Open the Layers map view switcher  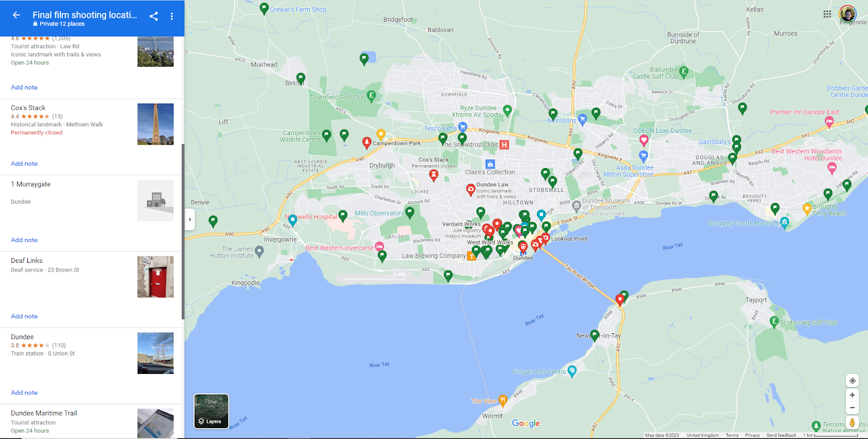click(x=212, y=411)
